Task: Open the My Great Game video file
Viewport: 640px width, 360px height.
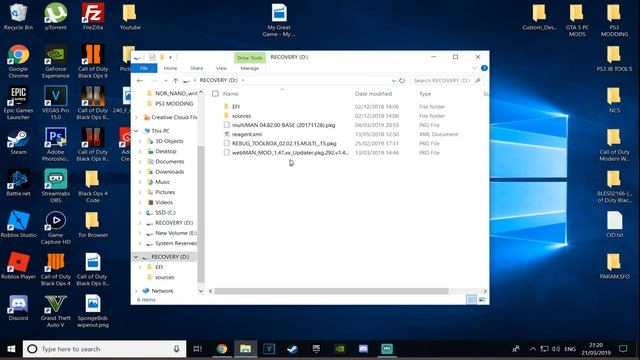Action: [x=279, y=20]
